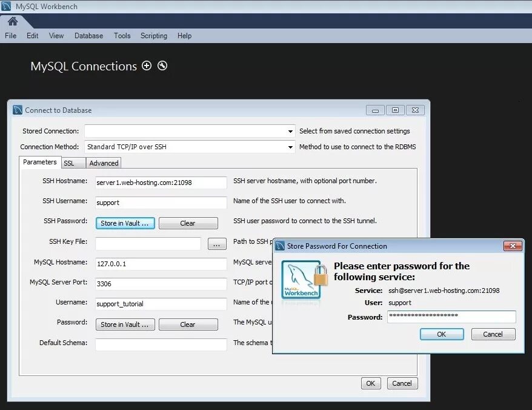Screen dimensions: 532x410
Task: Close the Connect to Database dialog
Action: click(x=415, y=110)
